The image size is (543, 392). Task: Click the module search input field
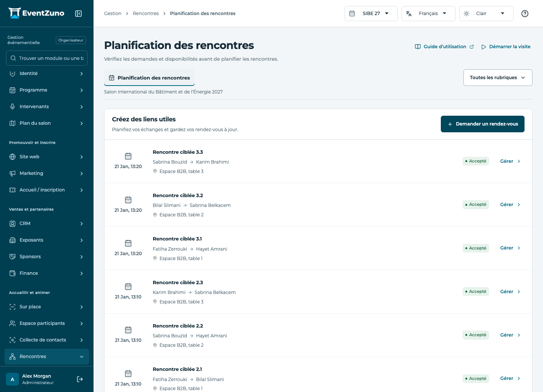(47, 58)
